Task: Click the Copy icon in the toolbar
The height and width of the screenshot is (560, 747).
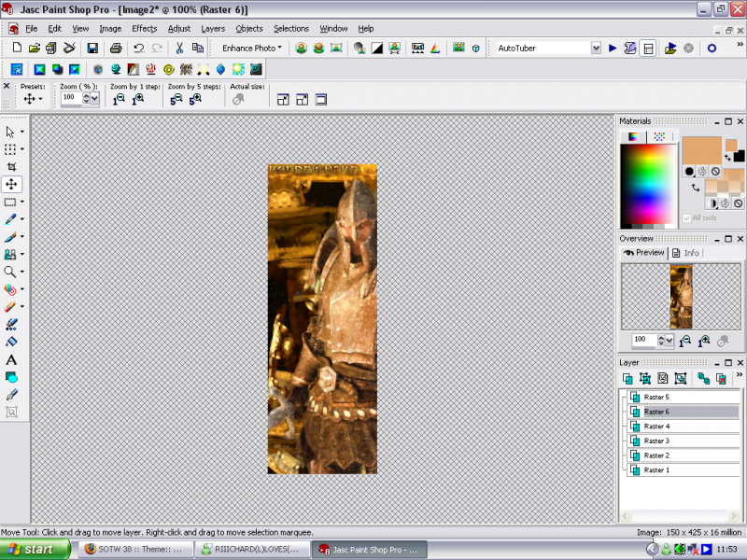Action: point(197,48)
